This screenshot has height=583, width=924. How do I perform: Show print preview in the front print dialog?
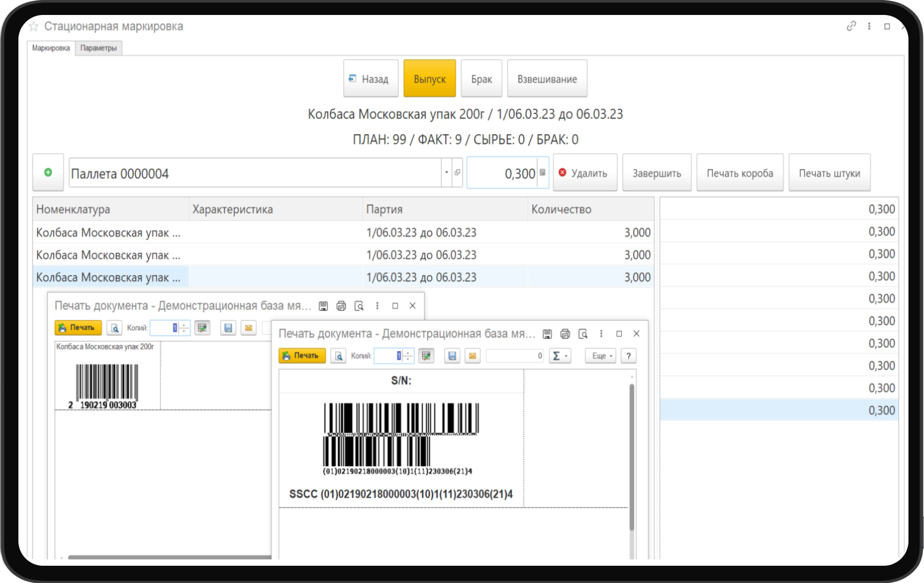pyautogui.click(x=338, y=356)
